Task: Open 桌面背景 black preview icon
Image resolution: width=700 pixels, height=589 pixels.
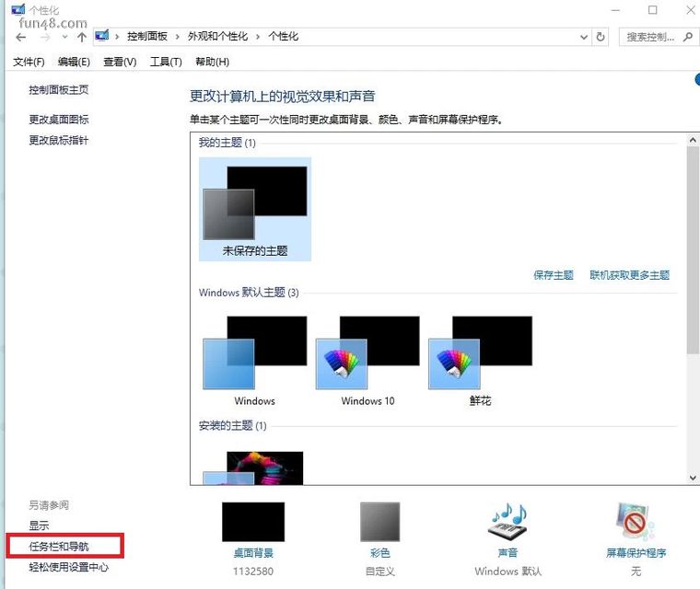Action: pos(253,522)
